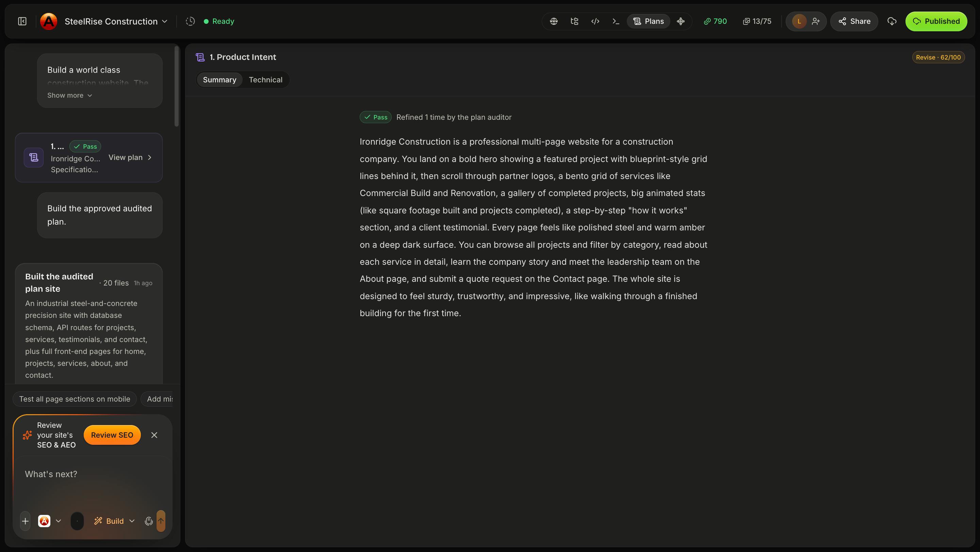Click the plan card scroll icon in sidebar
Viewport: 980px width, 552px height.
(34, 158)
